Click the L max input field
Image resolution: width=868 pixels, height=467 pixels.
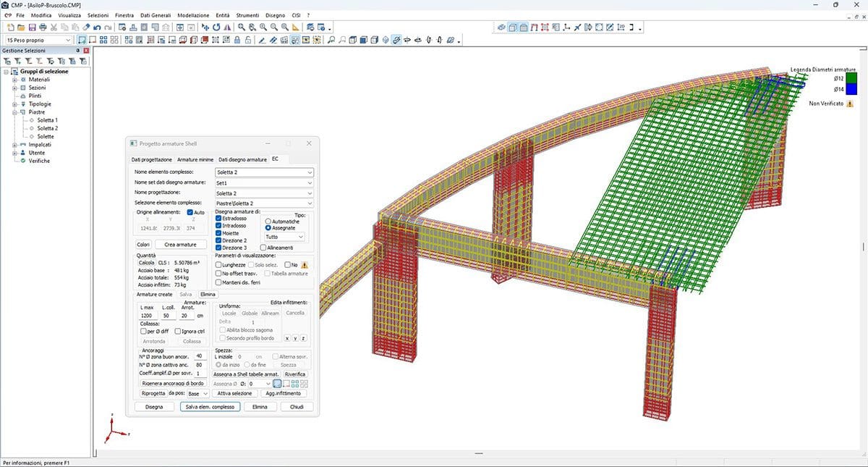[x=147, y=316]
